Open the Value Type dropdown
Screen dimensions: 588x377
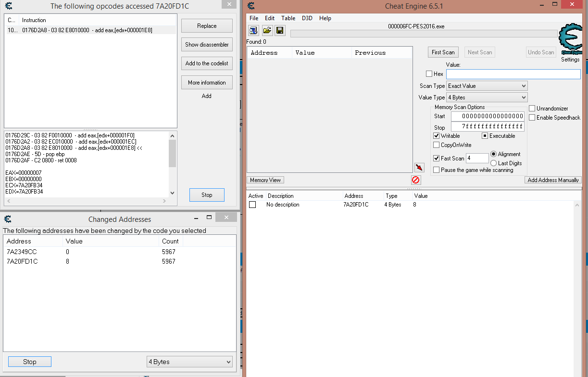click(487, 97)
